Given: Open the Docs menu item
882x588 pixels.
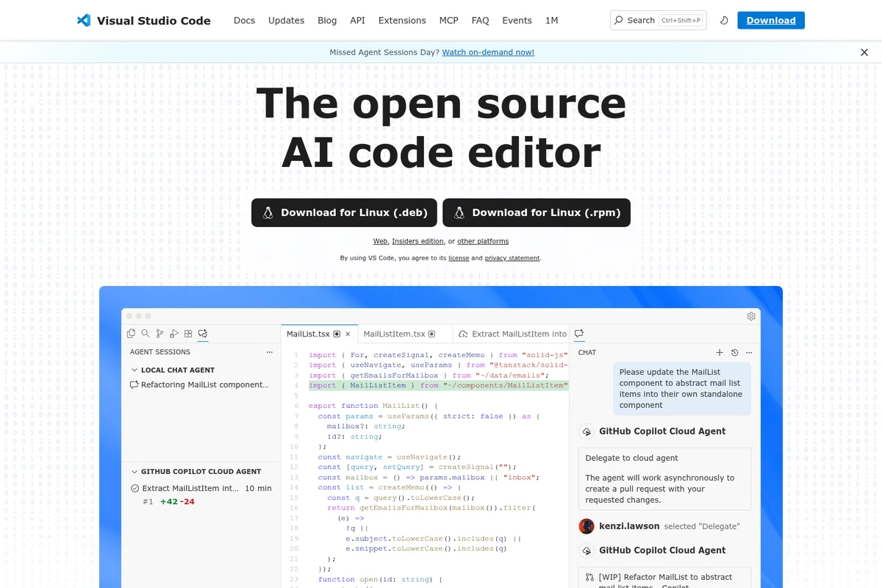Looking at the screenshot, I should click(245, 20).
